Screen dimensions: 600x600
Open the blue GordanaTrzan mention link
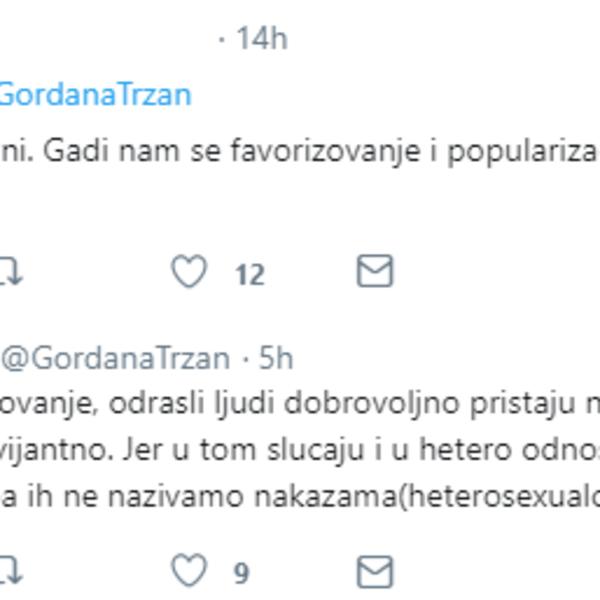coord(95,94)
